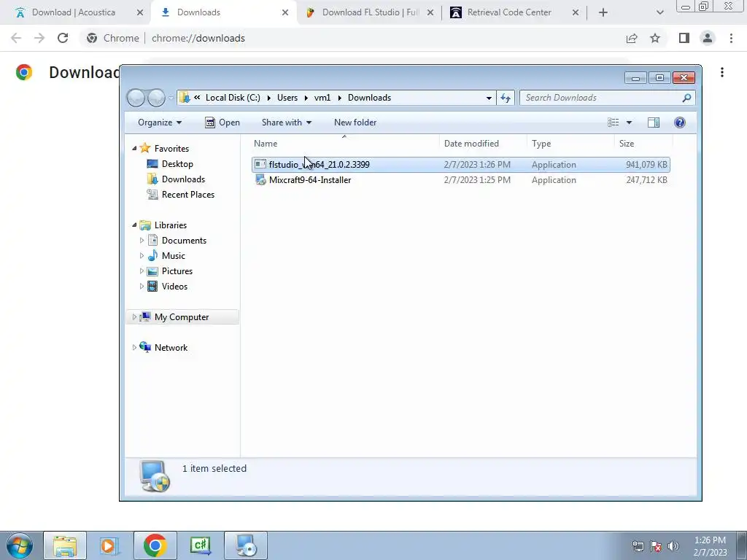The width and height of the screenshot is (747, 560).
Task: Toggle Chrome side panel icon
Action: pos(684,38)
